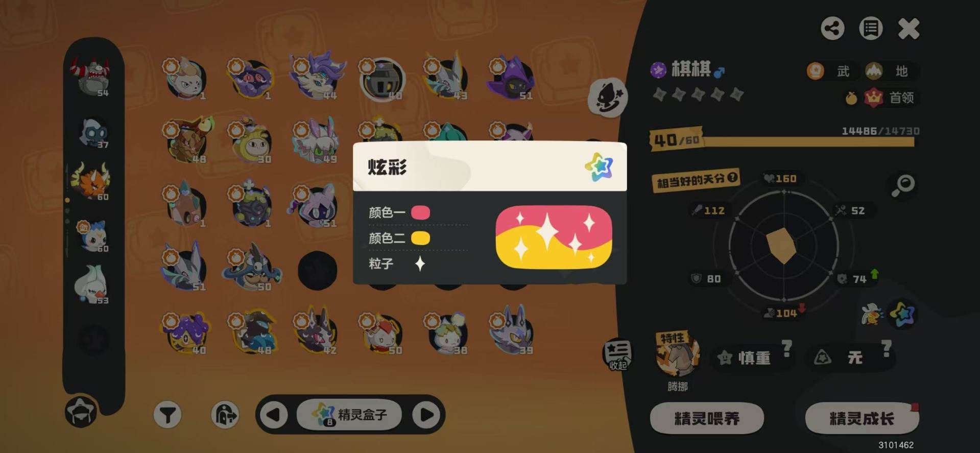The height and width of the screenshot is (453, 980).
Task: Select the level 54 spirit in team sidebar
Action: click(x=92, y=77)
